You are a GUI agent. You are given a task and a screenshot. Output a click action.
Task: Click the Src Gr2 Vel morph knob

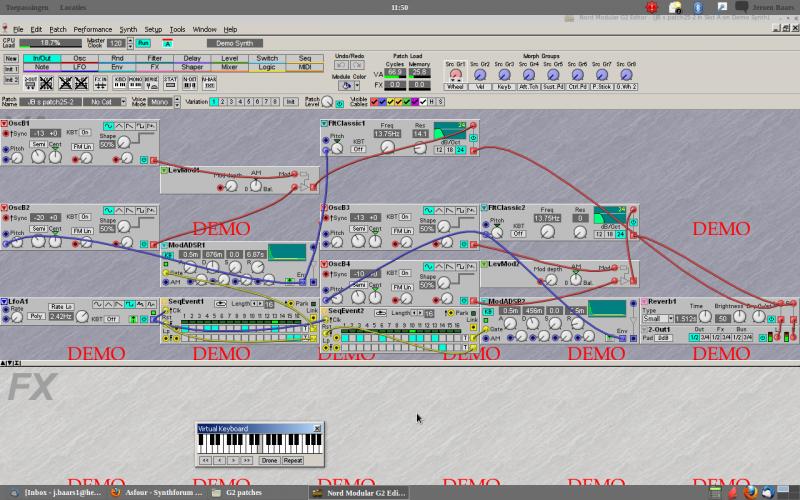480,75
